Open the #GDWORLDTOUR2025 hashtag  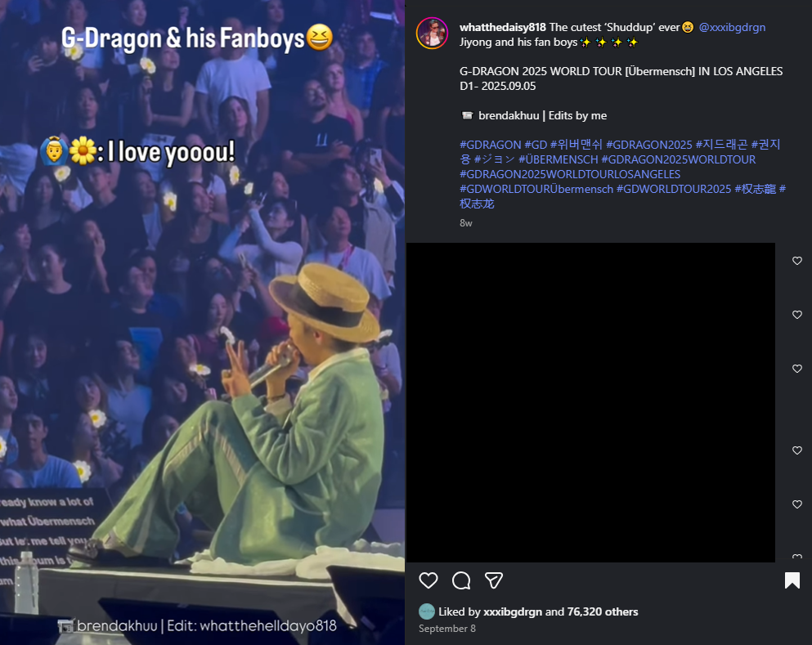click(x=673, y=189)
